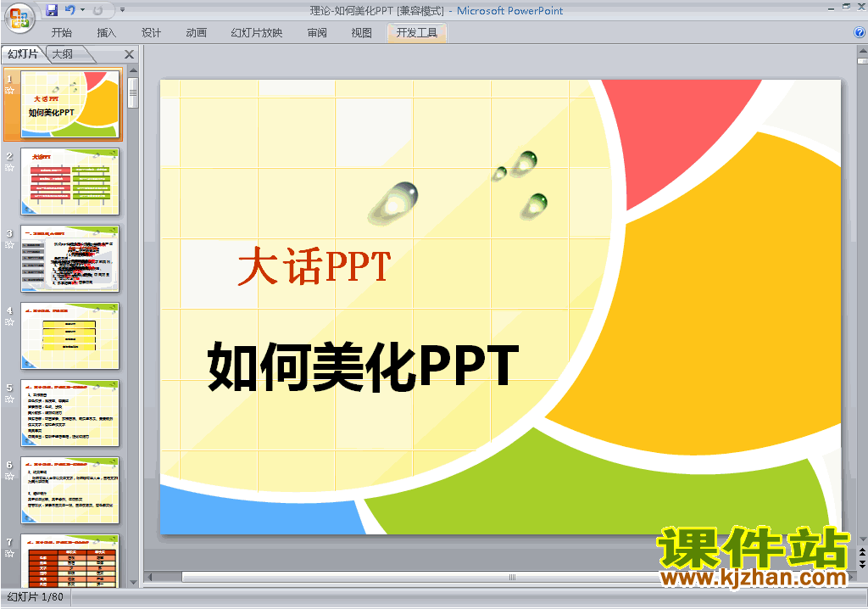Show the 幻灯片 thumbnails pane tab
Screen dimensions: 868x609
pos(23,54)
